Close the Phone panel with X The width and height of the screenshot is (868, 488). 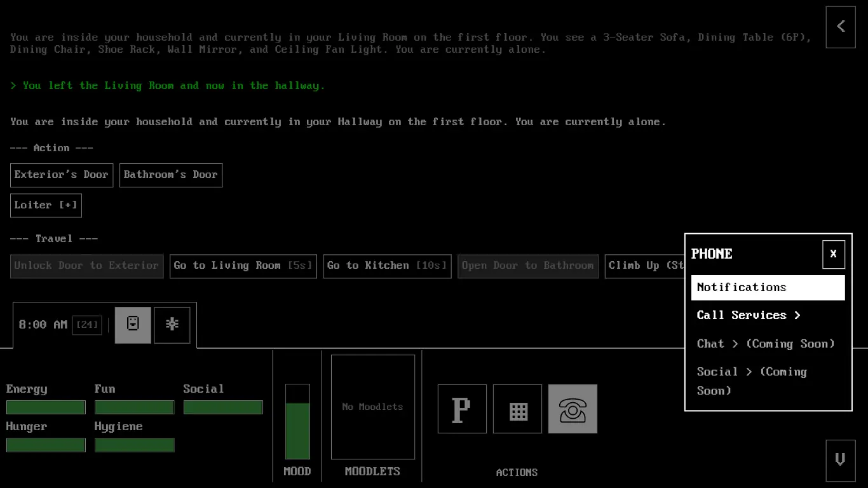[x=833, y=254]
